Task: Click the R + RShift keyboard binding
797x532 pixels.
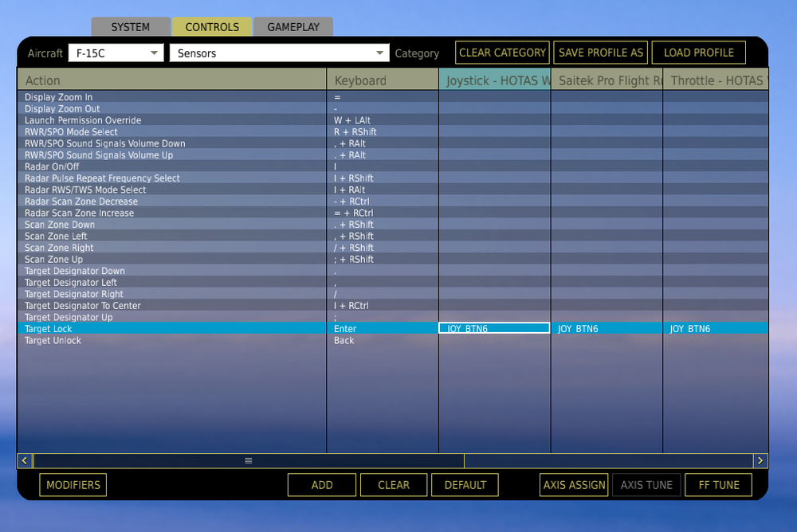Action: tap(383, 131)
